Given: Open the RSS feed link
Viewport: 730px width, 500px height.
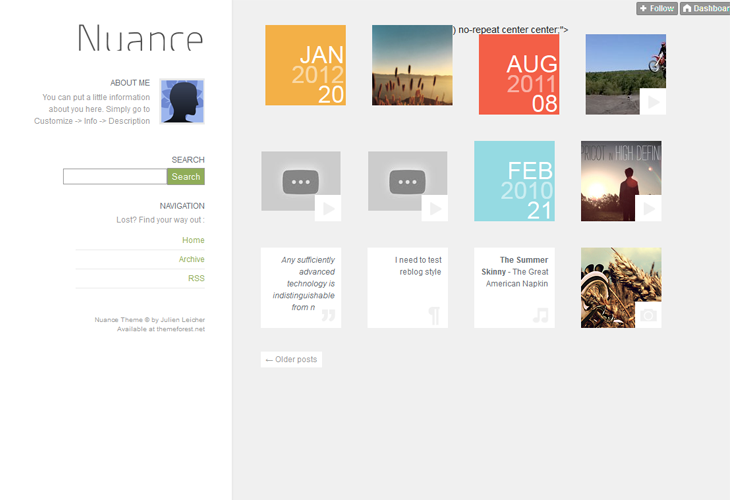Looking at the screenshot, I should pyautogui.click(x=196, y=278).
